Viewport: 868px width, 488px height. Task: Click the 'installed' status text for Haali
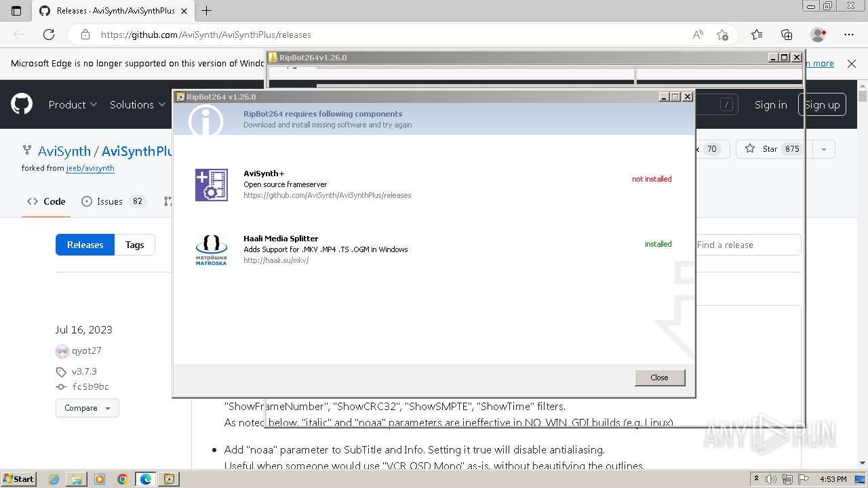click(x=658, y=244)
